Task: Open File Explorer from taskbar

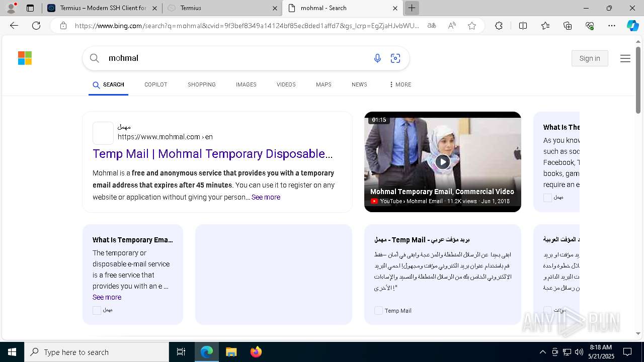Action: pyautogui.click(x=231, y=352)
